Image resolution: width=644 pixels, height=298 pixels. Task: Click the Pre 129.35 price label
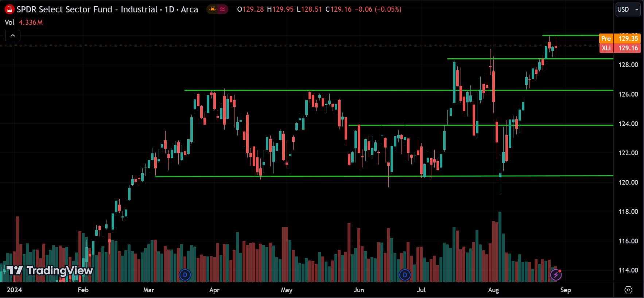tap(620, 38)
